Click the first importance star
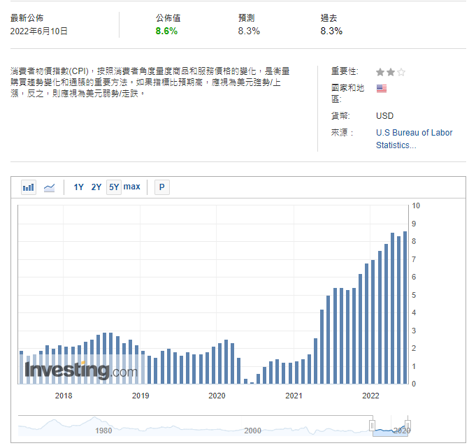476x448 pixels. pyautogui.click(x=380, y=72)
